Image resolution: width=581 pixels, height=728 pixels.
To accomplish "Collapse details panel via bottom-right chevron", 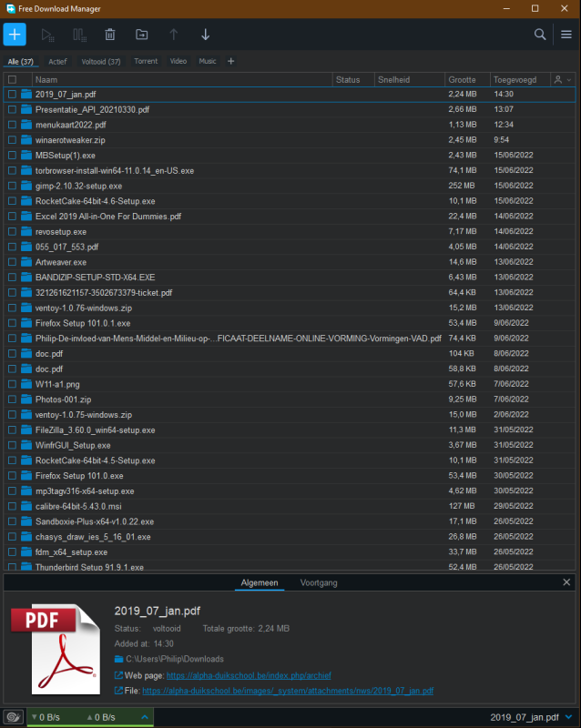I will (569, 717).
